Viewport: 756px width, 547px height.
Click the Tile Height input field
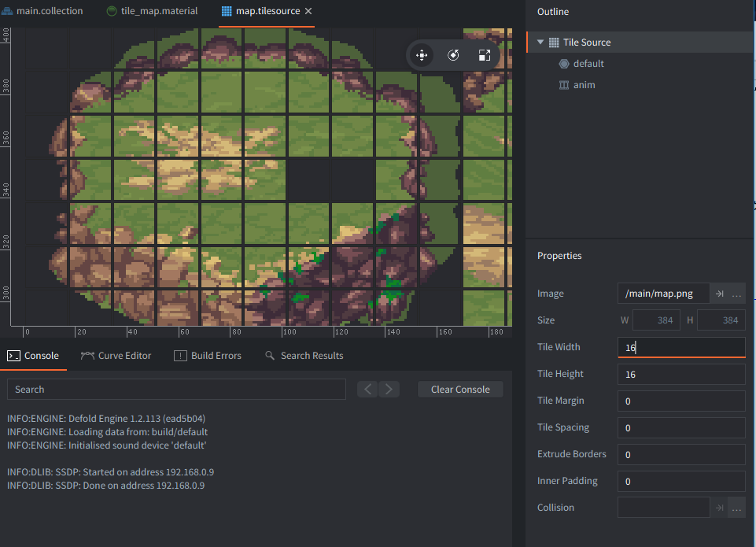pos(680,375)
